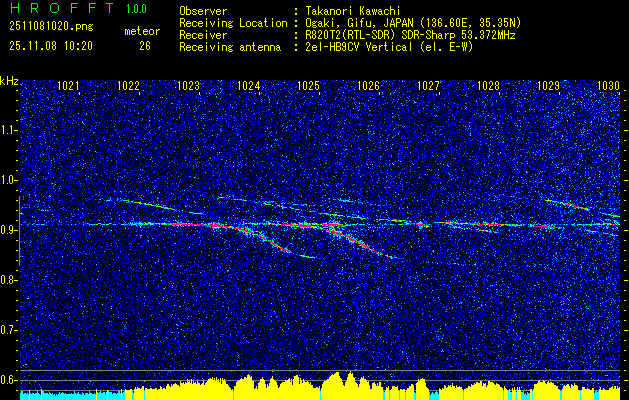
Task: Click time marker 1021
Action: pos(68,85)
